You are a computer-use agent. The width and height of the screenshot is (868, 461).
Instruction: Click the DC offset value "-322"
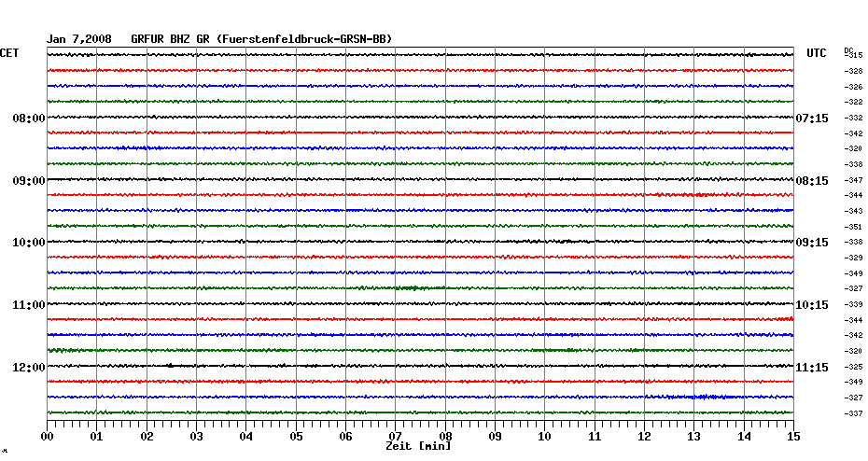(x=854, y=103)
